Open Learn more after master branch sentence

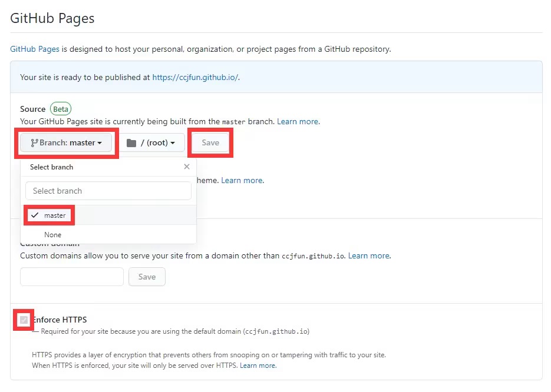pyautogui.click(x=298, y=121)
